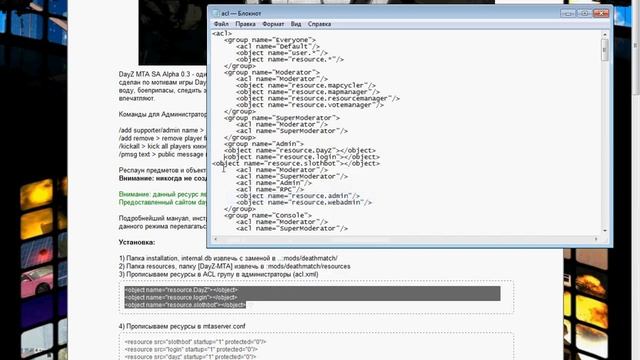Click the line '<object name="resource.admin"/>'
The width and height of the screenshot is (640, 360).
click(x=298, y=196)
